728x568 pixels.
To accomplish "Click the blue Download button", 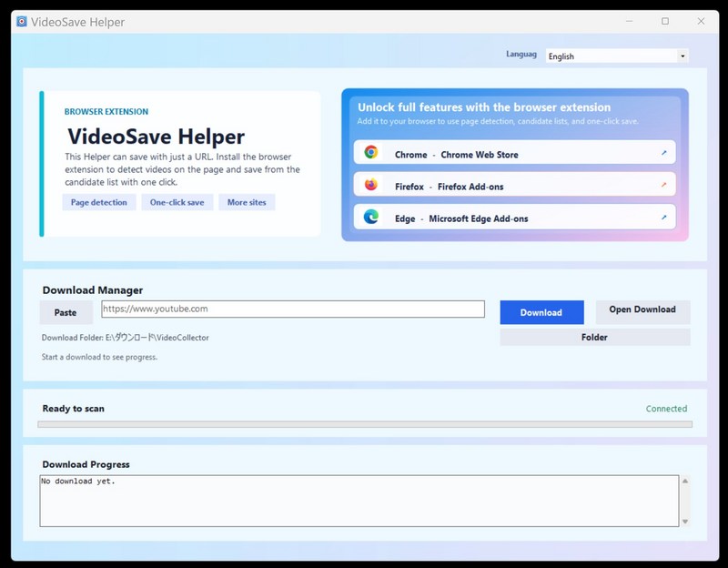I will [541, 312].
